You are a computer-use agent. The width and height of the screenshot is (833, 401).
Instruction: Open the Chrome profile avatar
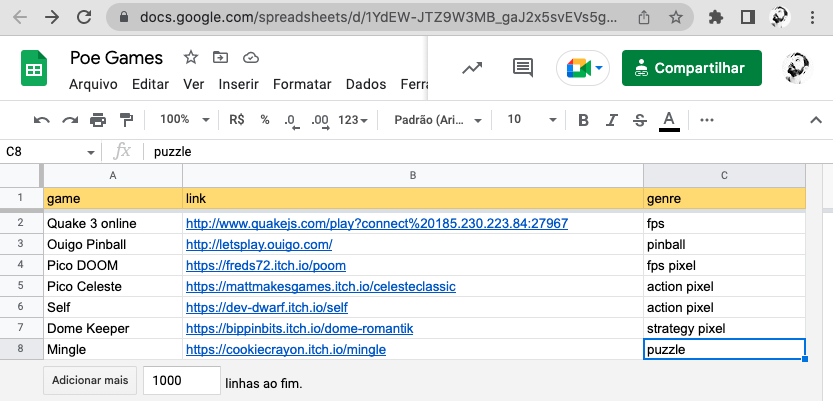[x=780, y=18]
